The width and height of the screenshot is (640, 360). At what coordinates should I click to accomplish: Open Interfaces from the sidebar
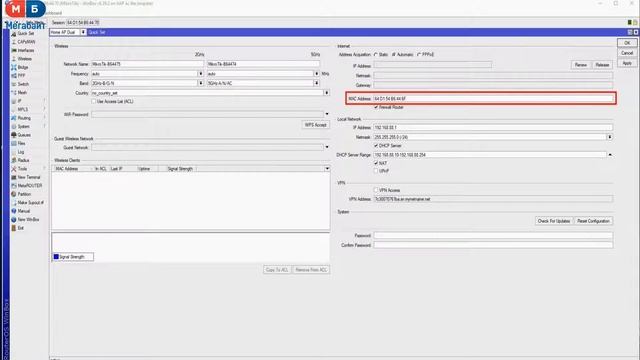[x=25, y=51]
